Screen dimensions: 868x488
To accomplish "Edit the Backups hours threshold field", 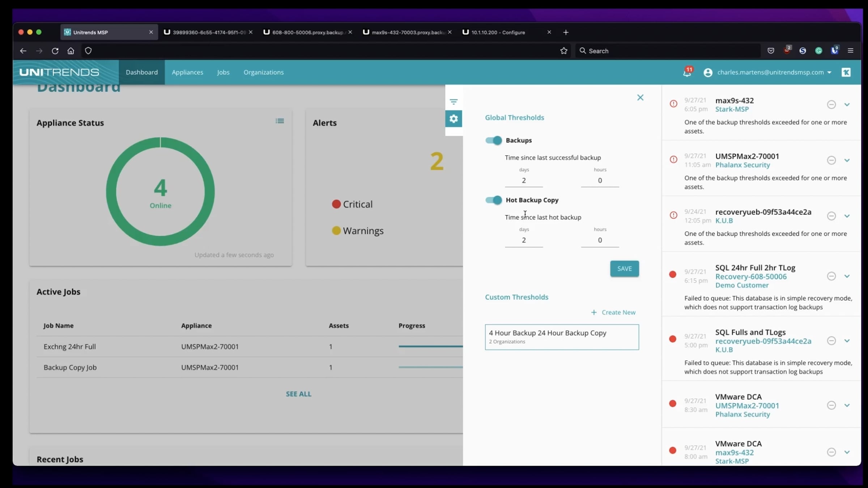I will [x=600, y=180].
